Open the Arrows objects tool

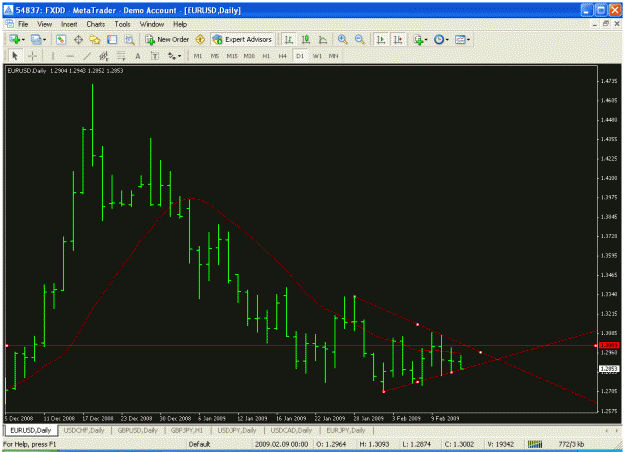tap(172, 56)
